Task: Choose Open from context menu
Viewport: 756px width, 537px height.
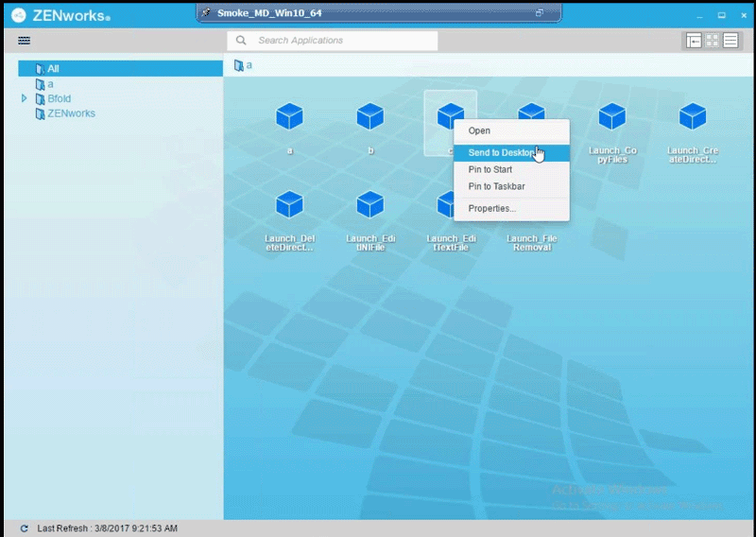Action: 511,130
